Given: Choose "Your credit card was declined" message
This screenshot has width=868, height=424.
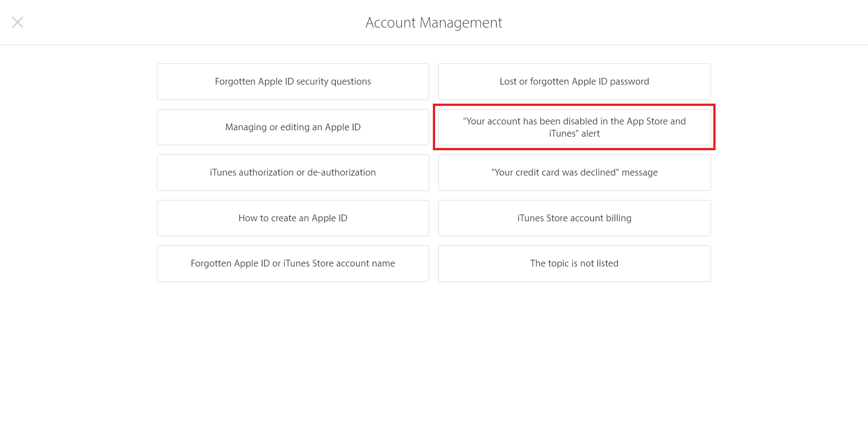Looking at the screenshot, I should click(574, 172).
